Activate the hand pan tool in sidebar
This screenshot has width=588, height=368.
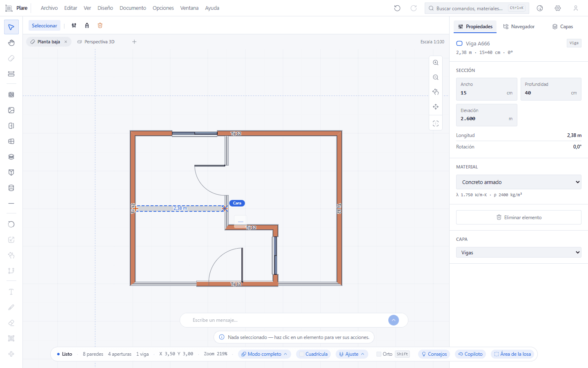(11, 43)
